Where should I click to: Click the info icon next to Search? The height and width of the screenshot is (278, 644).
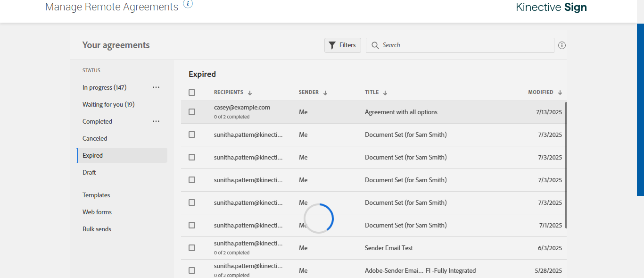(561, 45)
